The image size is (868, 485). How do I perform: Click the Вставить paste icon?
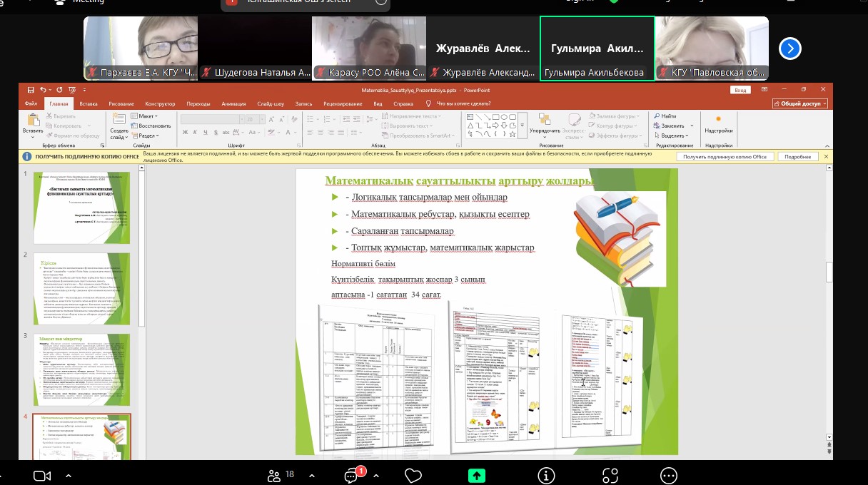(x=33, y=124)
